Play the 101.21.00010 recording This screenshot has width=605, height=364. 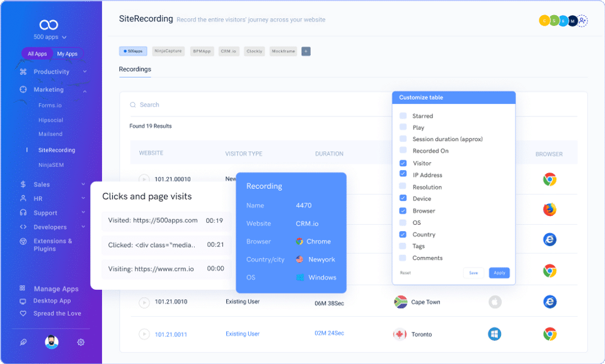pos(144,178)
